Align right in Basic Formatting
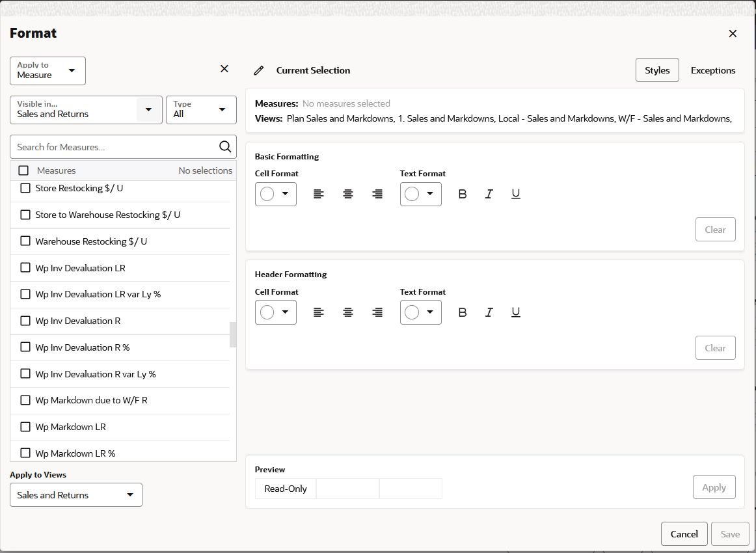The image size is (756, 553). click(377, 194)
